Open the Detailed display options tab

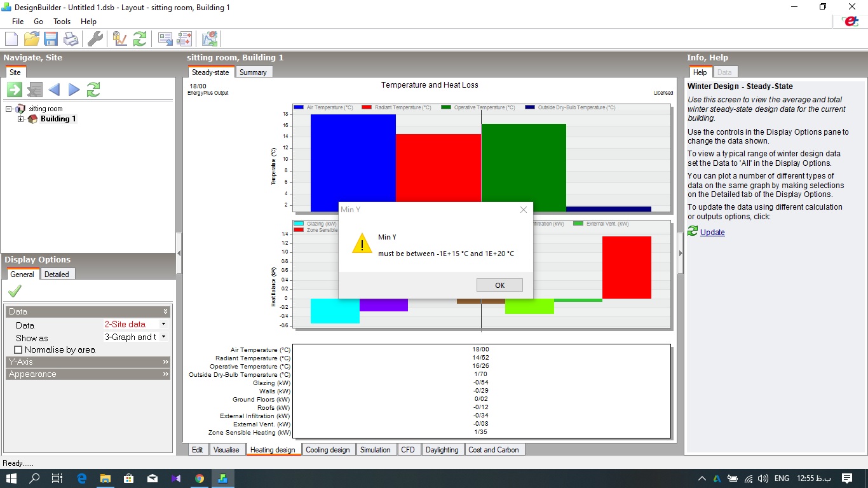pos(57,274)
